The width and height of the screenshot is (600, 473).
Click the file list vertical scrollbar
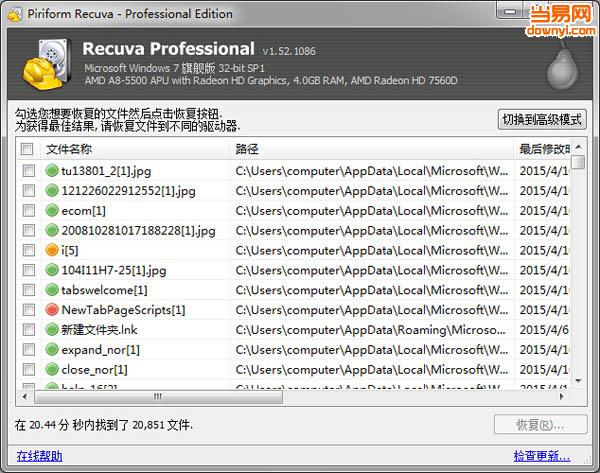click(578, 270)
